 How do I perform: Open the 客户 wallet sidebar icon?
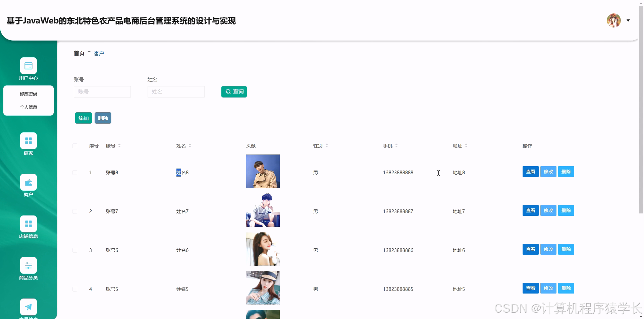coord(29,182)
